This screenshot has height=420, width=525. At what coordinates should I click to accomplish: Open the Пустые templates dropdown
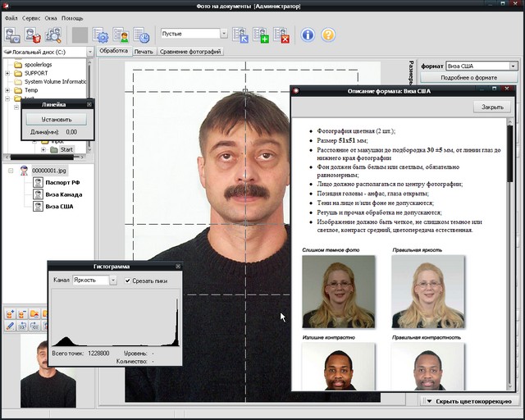[224, 34]
